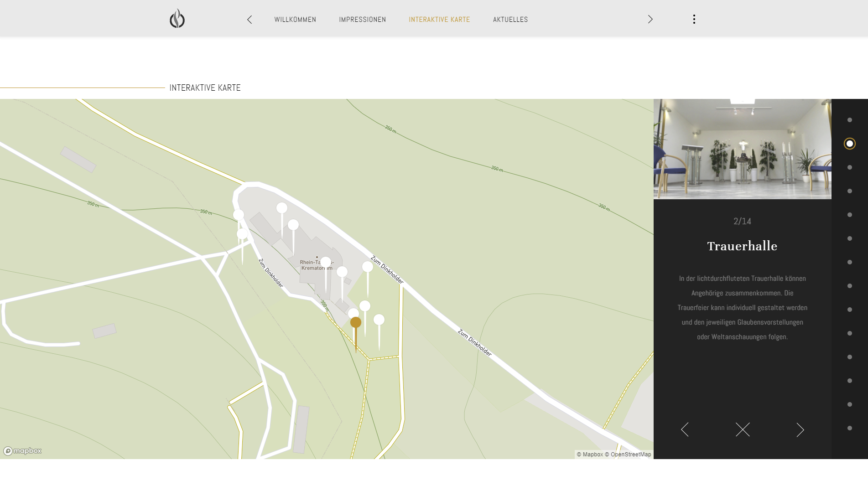Click the flame logo in the header
Image resolution: width=868 pixels, height=491 pixels.
[177, 19]
